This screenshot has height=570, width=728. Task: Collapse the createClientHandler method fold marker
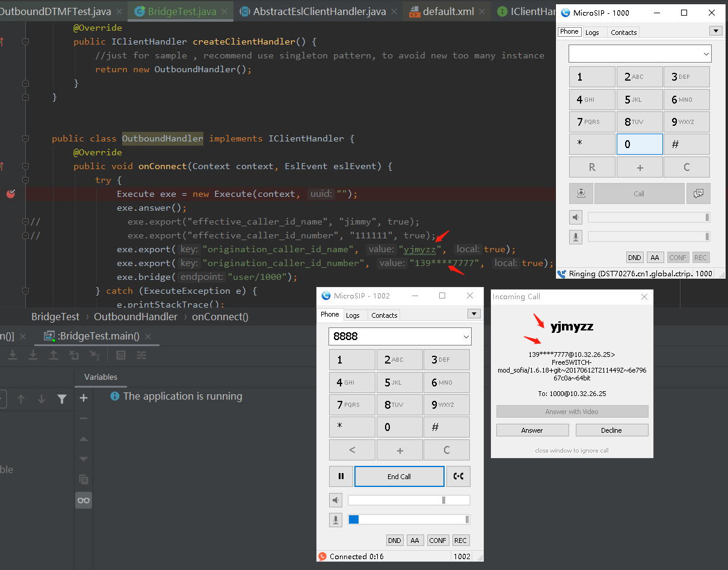click(25, 42)
